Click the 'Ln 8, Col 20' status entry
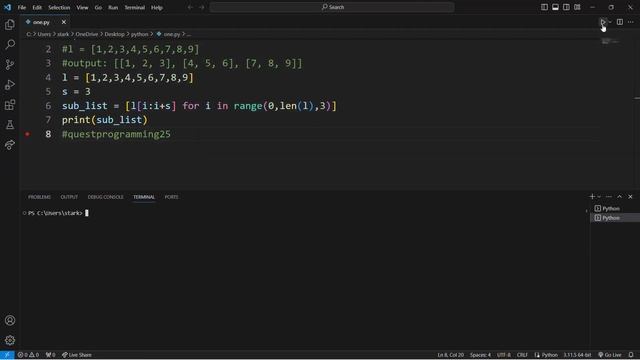This screenshot has height=360, width=640. point(451,355)
